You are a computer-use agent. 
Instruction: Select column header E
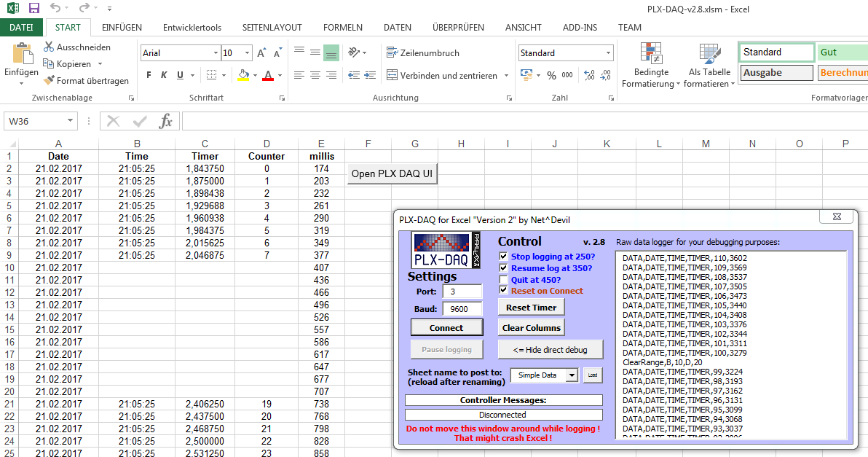(x=321, y=144)
